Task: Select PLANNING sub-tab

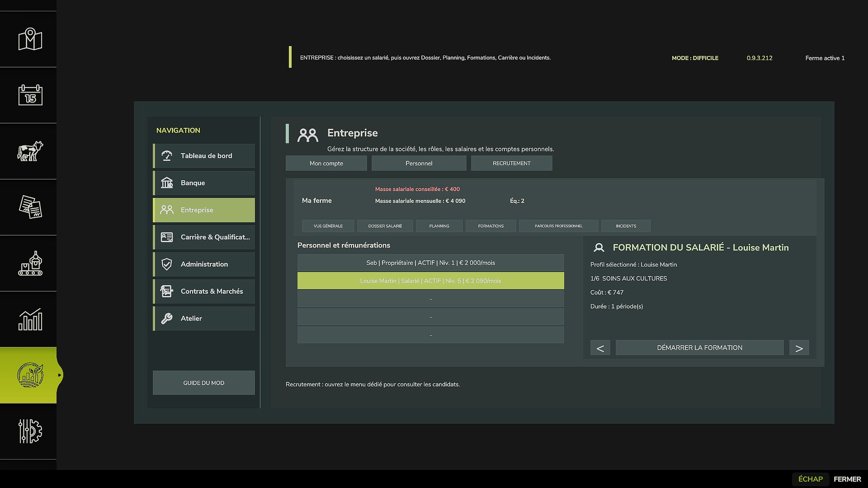Action: click(x=439, y=226)
